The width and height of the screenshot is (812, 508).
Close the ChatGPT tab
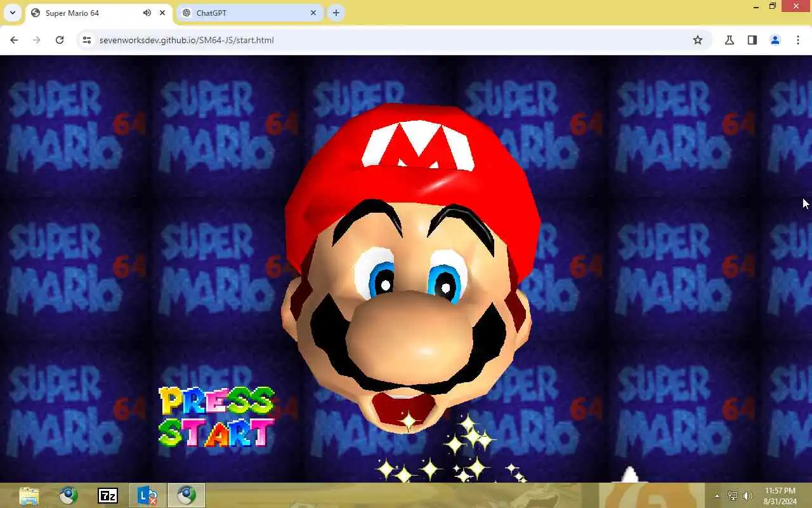click(313, 13)
